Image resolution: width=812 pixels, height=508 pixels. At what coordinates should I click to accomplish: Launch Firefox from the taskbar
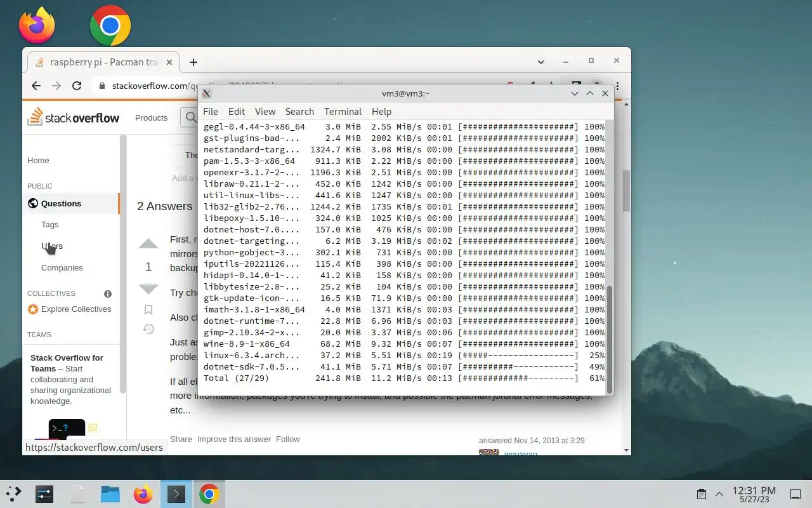[143, 494]
